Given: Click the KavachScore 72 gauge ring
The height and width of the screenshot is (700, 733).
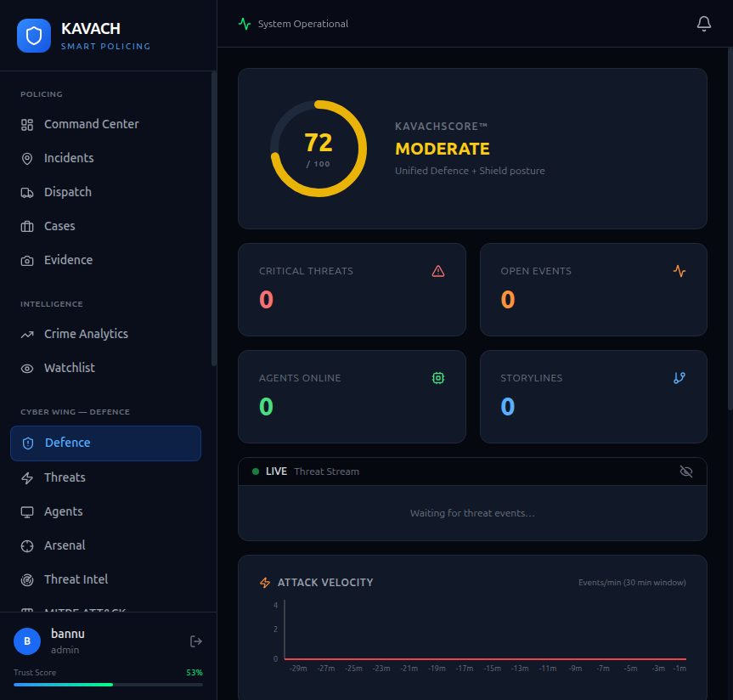Looking at the screenshot, I should pos(319,149).
